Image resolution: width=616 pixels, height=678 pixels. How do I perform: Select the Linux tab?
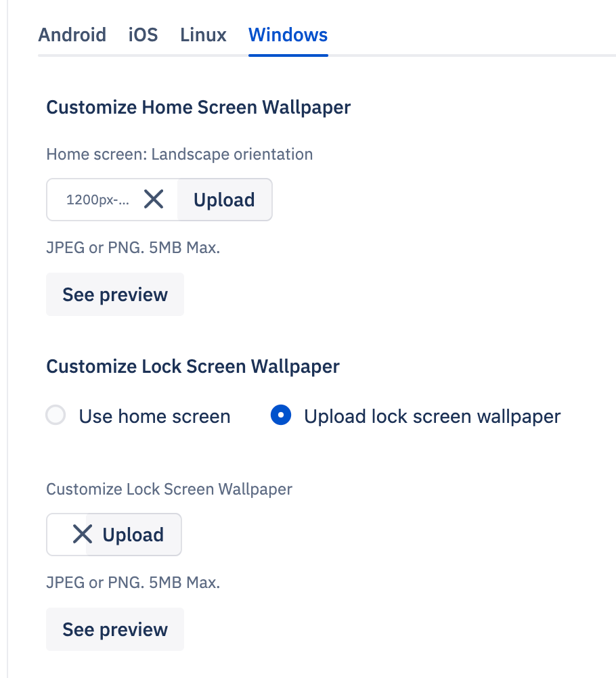point(202,35)
